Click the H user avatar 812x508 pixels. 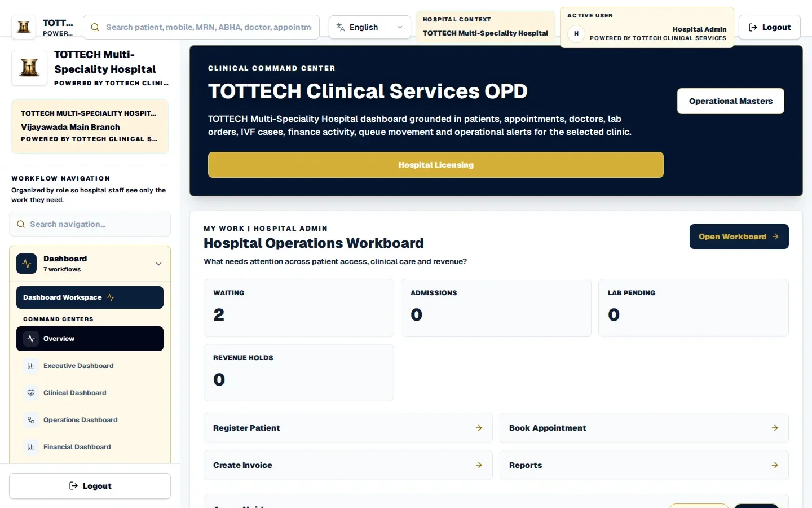576,33
